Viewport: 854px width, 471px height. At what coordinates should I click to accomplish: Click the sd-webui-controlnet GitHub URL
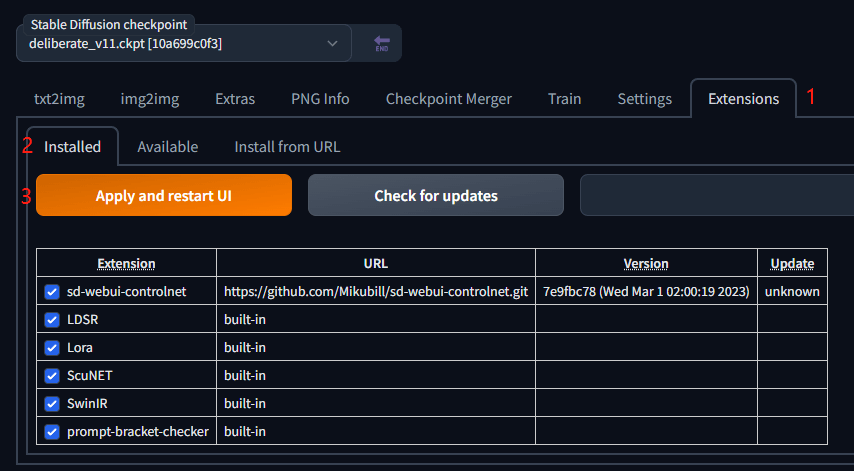tap(375, 292)
